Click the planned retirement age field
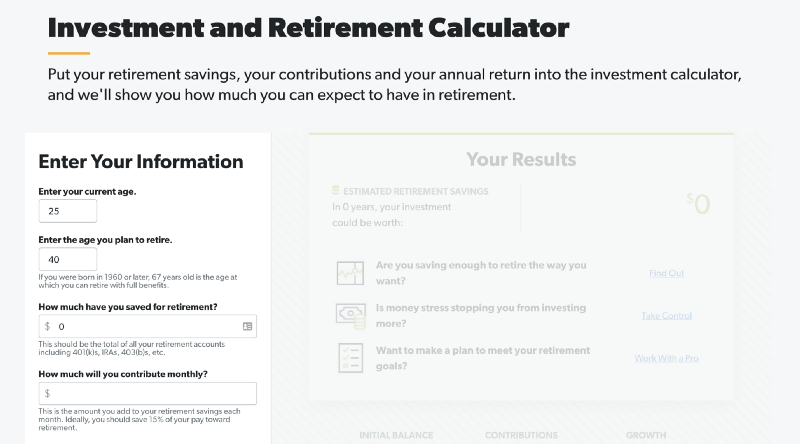Screen dimensions: 800x444 tap(68, 259)
